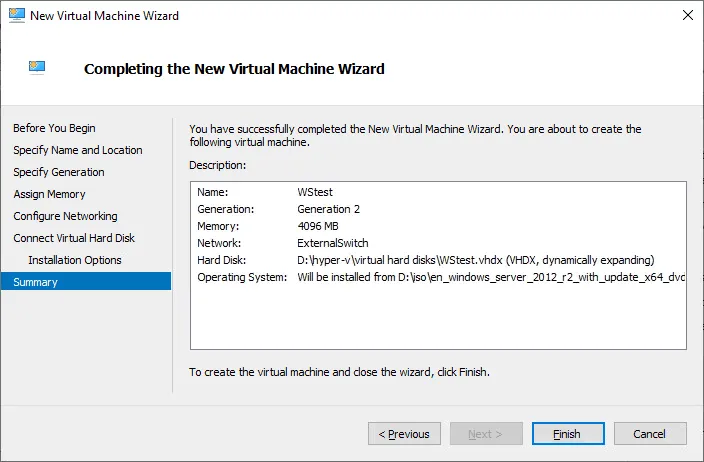
Task: Click the greyed-out Next button
Action: pos(485,434)
